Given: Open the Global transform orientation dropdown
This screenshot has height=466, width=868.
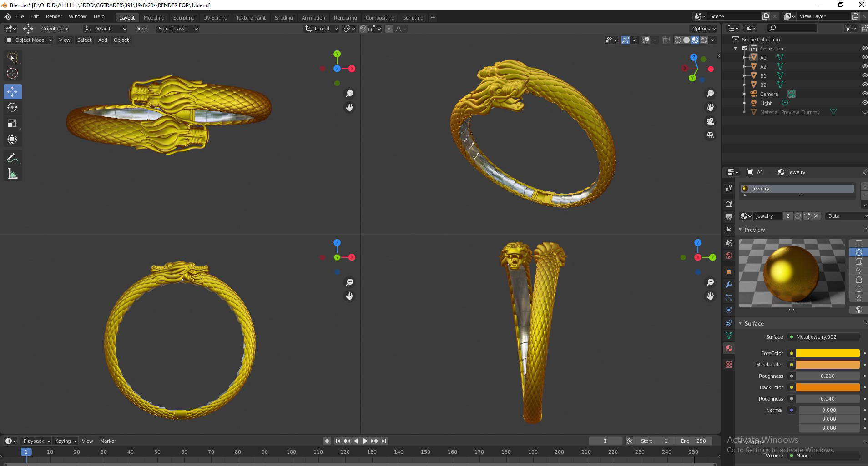Looking at the screenshot, I should [x=321, y=29].
